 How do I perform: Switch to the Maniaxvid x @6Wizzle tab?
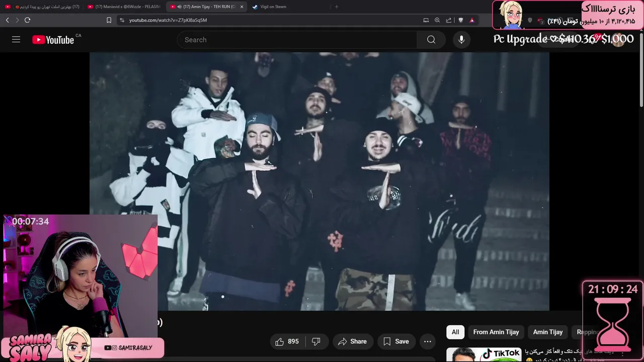[x=124, y=7]
